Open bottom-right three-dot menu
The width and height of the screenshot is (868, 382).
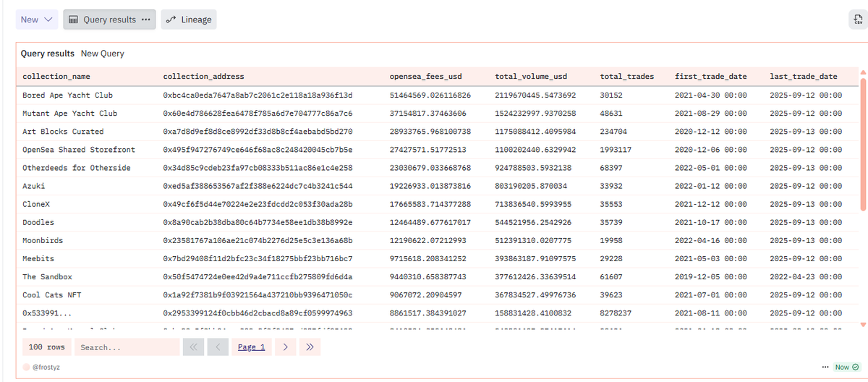825,368
